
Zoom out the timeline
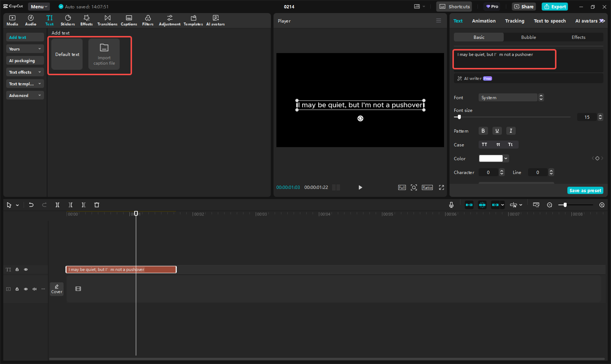(x=550, y=205)
